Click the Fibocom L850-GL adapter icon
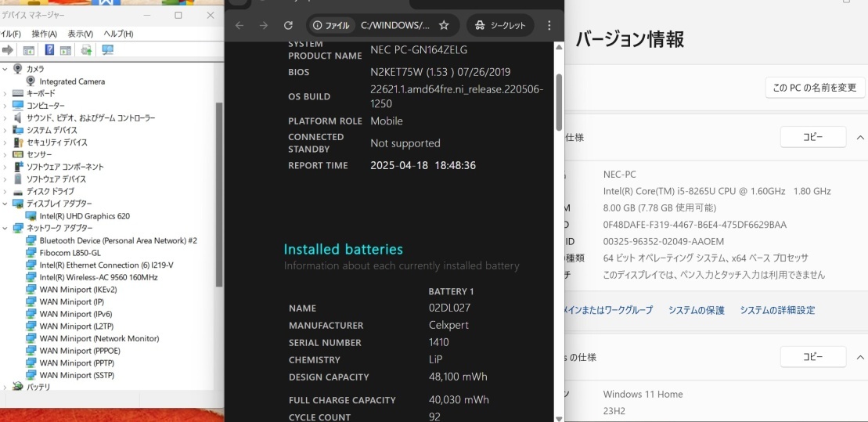 31,253
